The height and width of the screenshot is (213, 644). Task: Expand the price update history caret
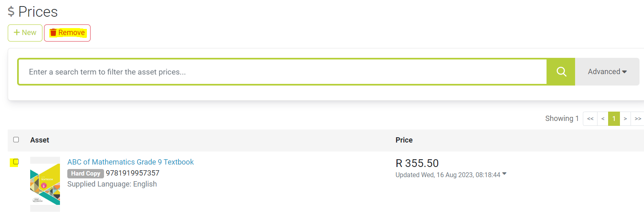click(505, 174)
